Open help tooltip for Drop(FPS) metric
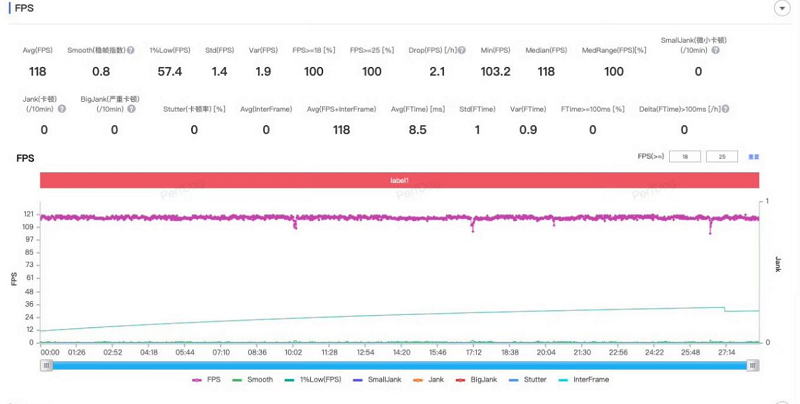 pyautogui.click(x=462, y=49)
